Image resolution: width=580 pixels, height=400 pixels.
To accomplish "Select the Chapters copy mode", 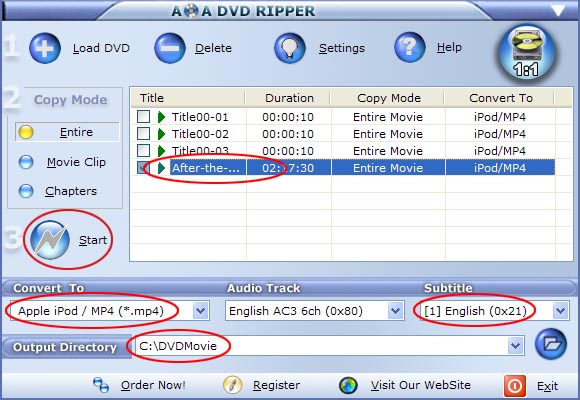I will click(26, 191).
